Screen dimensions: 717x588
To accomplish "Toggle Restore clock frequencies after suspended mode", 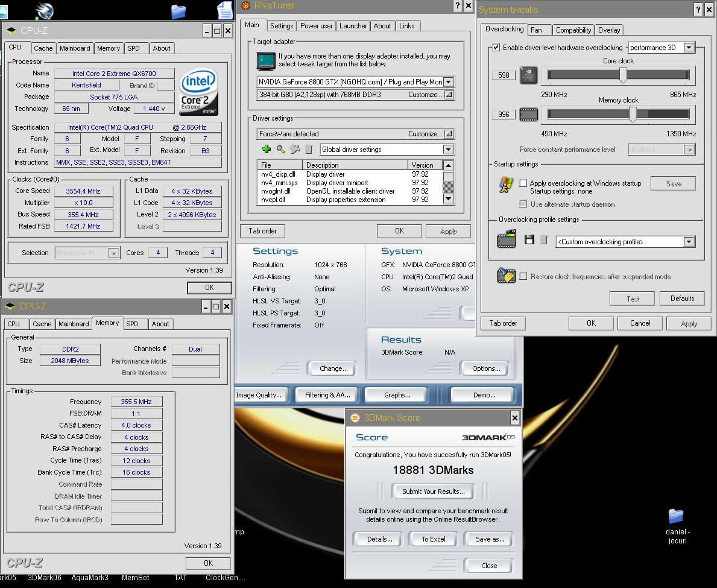I will click(x=523, y=276).
